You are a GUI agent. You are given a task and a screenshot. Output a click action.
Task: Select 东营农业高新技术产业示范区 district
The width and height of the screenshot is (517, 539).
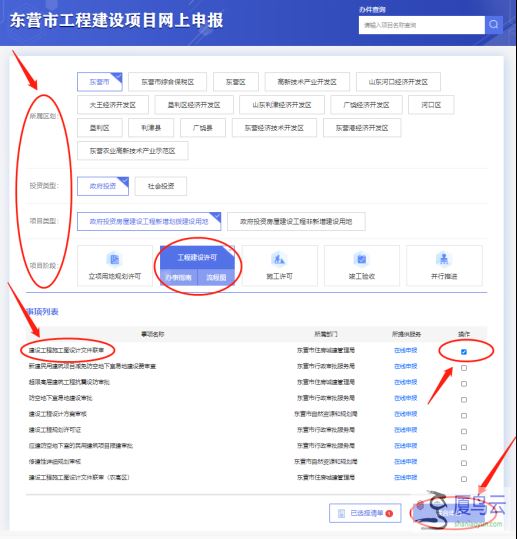click(133, 151)
